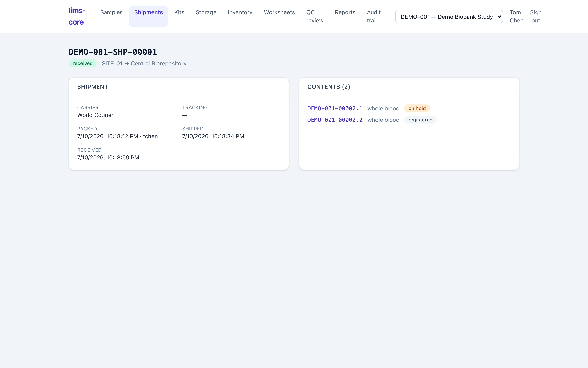Click the TRACKING field dash value
Screen dimensions: 588x368
(185, 115)
